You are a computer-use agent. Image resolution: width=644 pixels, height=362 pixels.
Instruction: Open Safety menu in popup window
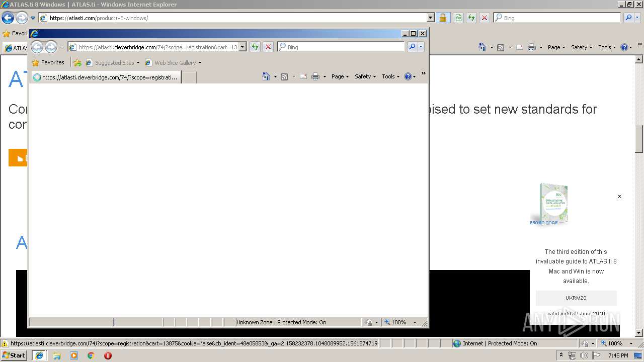point(365,76)
